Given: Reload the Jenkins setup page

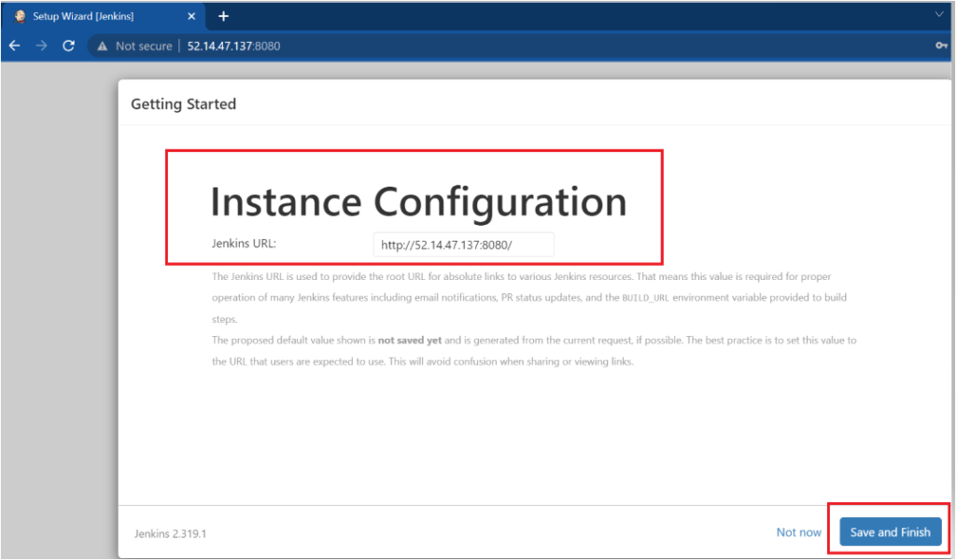Looking at the screenshot, I should pyautogui.click(x=67, y=45).
